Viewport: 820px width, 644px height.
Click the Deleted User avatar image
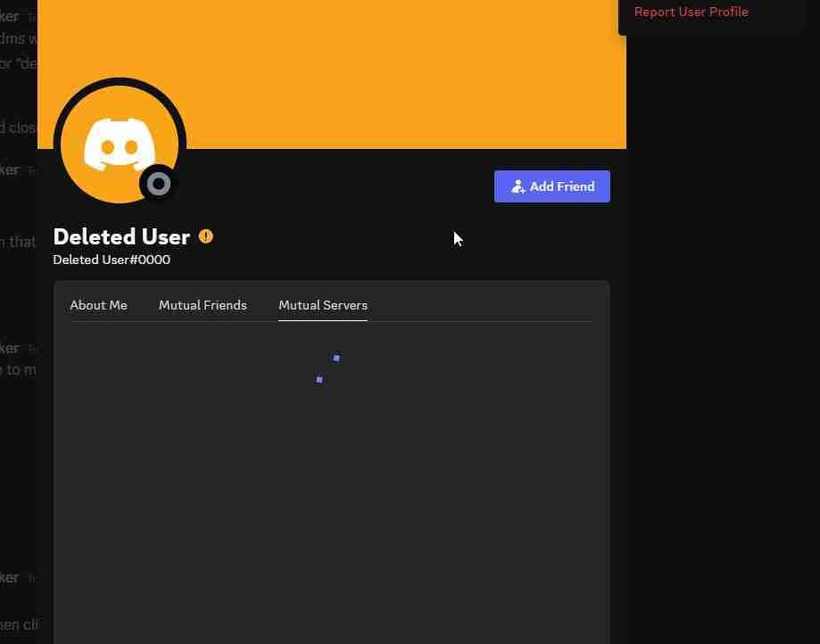(x=120, y=144)
